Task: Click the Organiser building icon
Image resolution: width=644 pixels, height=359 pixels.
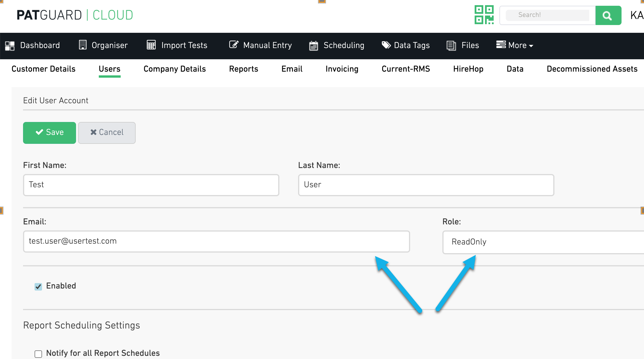Action: click(83, 45)
